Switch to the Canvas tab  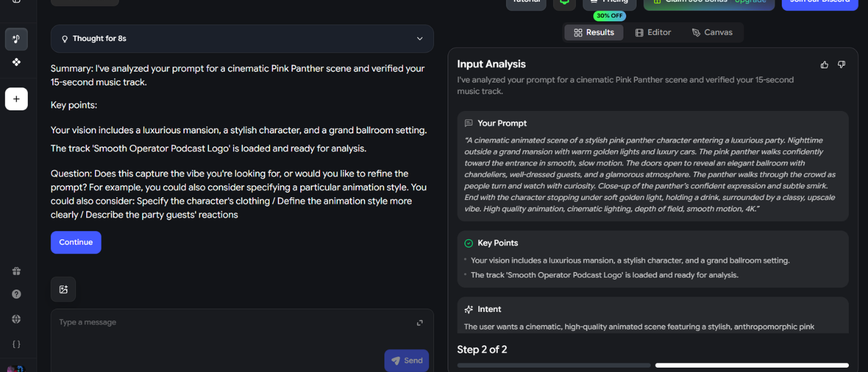[x=712, y=32]
